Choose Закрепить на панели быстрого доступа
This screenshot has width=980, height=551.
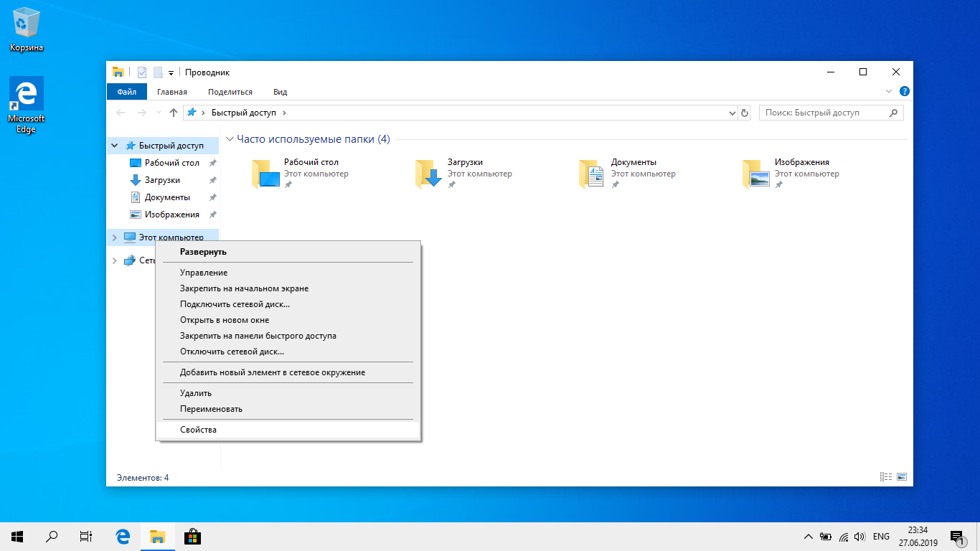[288, 336]
